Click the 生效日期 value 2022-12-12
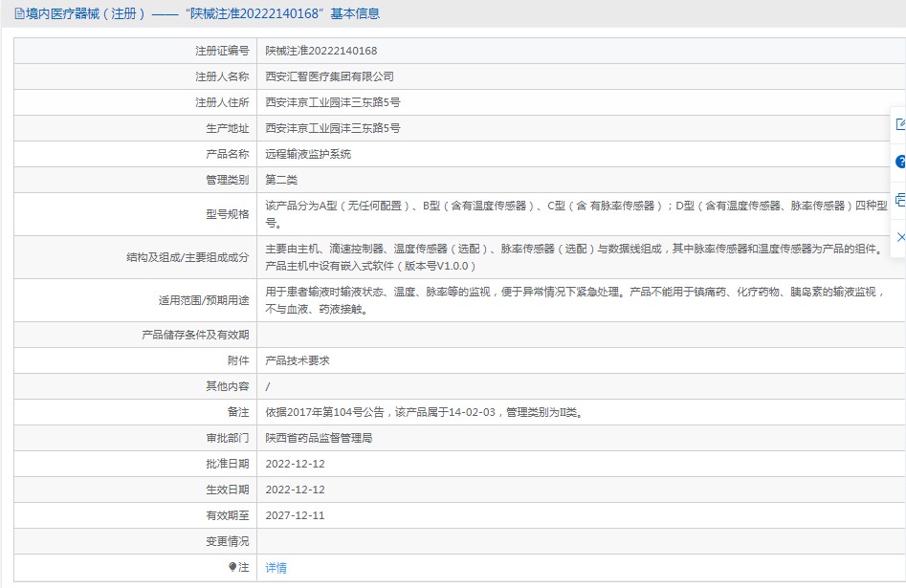906x588 pixels. point(295,490)
